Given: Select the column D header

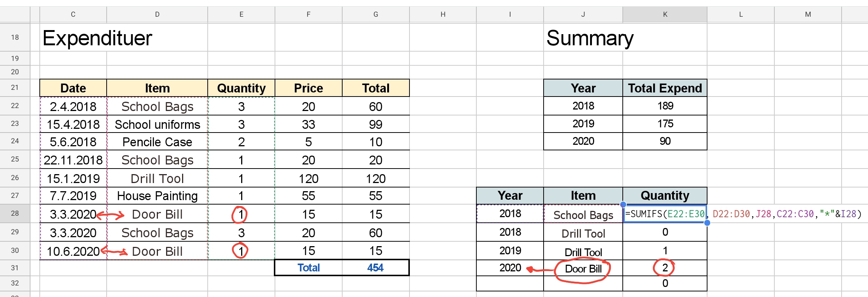Looking at the screenshot, I should click(157, 14).
